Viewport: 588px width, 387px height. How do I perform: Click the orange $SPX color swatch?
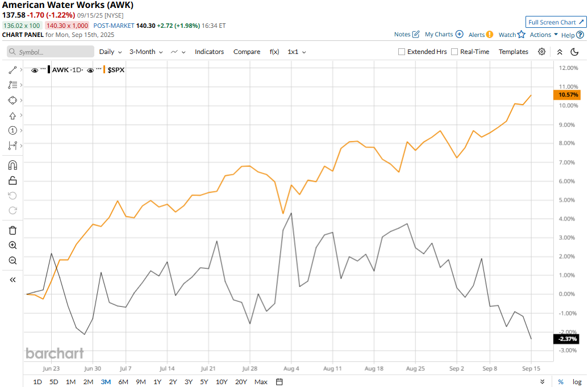click(105, 70)
